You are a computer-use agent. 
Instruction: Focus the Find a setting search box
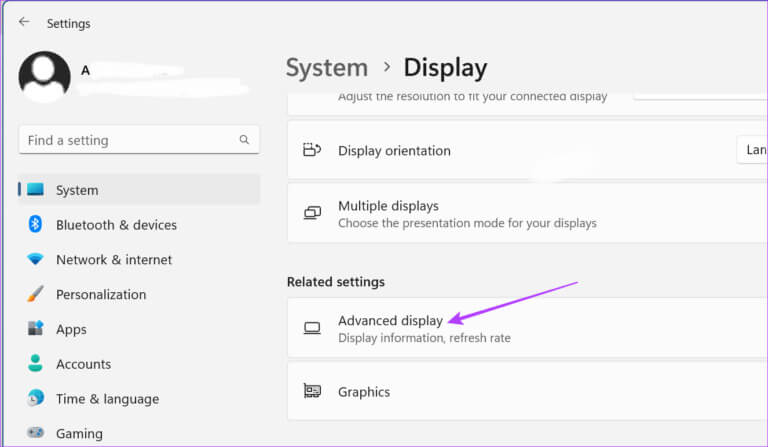click(x=128, y=140)
